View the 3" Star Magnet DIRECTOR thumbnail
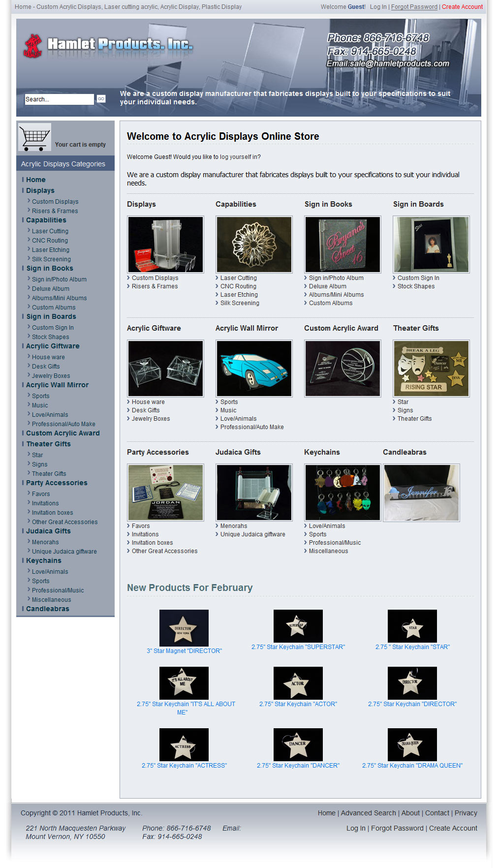This screenshot has height=868, width=498. [184, 628]
